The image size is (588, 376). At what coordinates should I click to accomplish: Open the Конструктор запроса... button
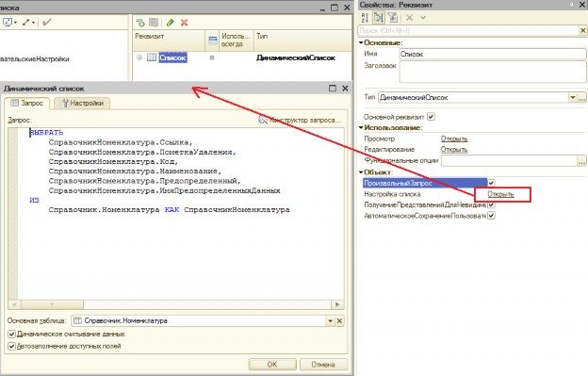click(x=300, y=120)
